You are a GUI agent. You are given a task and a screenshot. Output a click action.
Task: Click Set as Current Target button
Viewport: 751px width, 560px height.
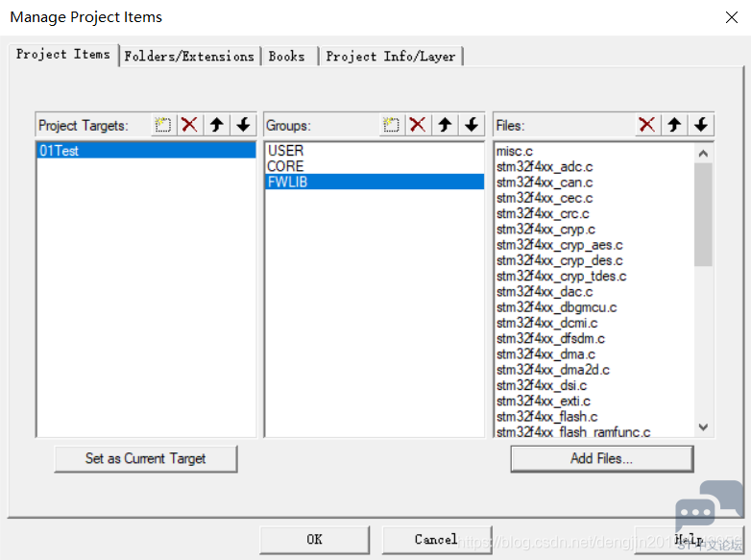tap(146, 459)
